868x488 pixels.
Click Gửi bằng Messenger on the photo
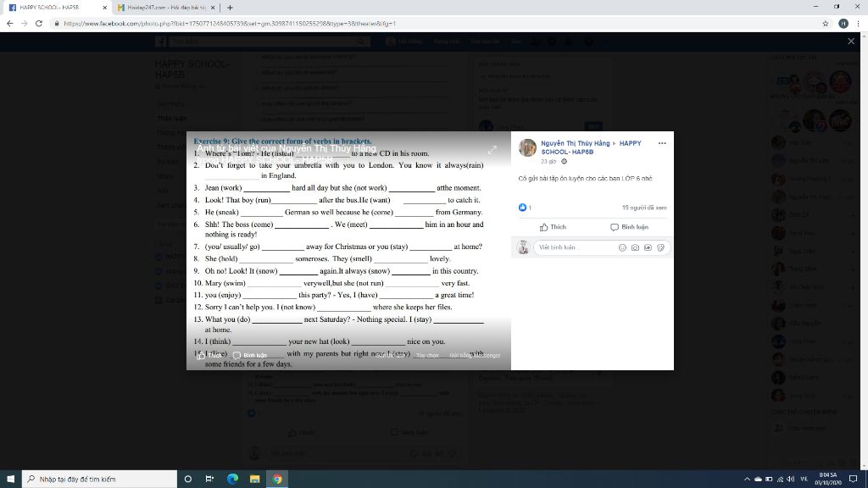point(475,355)
